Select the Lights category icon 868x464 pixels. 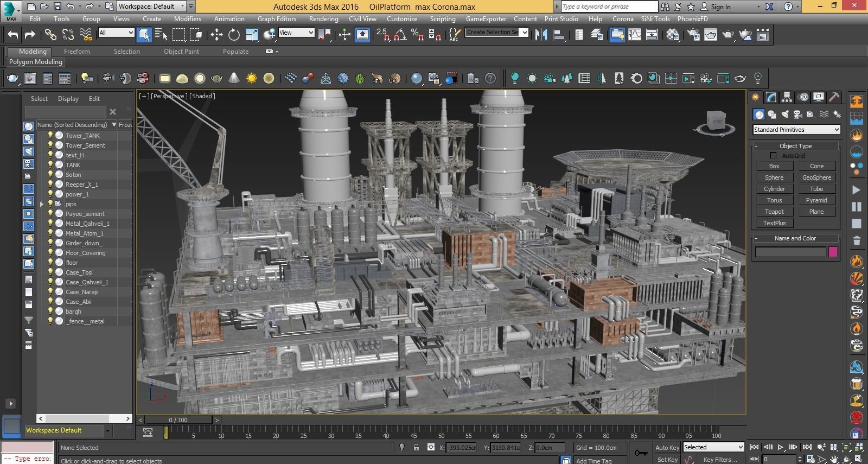(785, 115)
